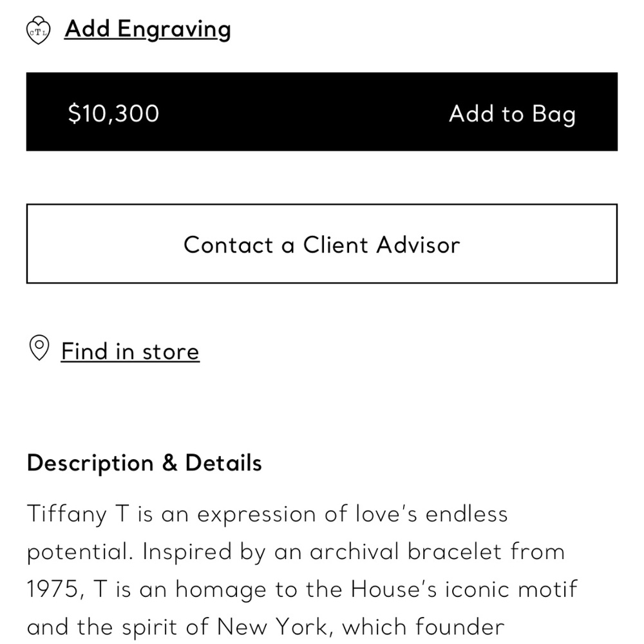Select the word store in Find in store
The height and width of the screenshot is (644, 644).
point(171,352)
